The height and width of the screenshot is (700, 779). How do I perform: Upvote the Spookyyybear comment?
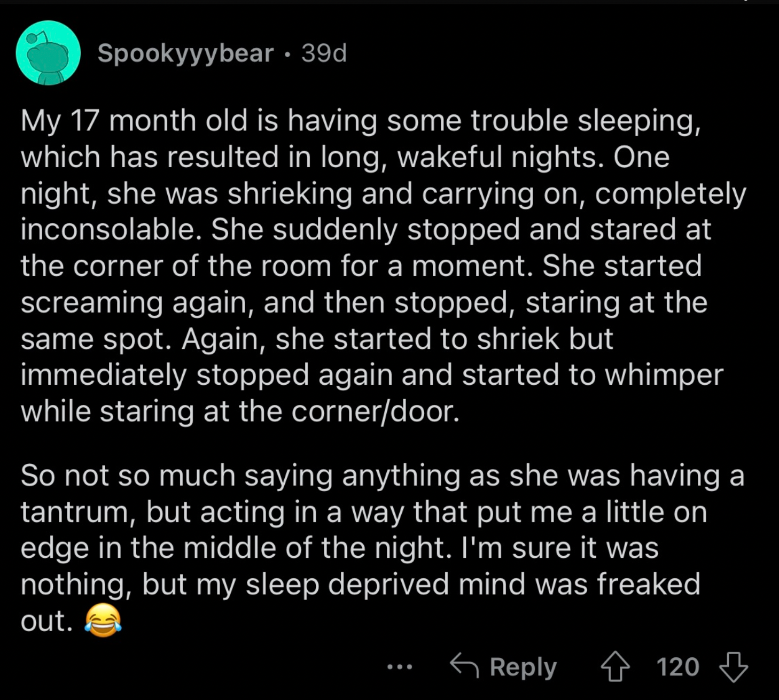pyautogui.click(x=616, y=667)
